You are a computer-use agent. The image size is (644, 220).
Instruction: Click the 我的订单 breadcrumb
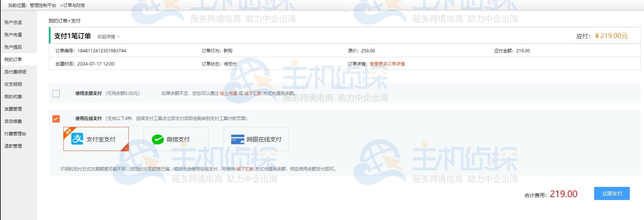[x=58, y=21]
